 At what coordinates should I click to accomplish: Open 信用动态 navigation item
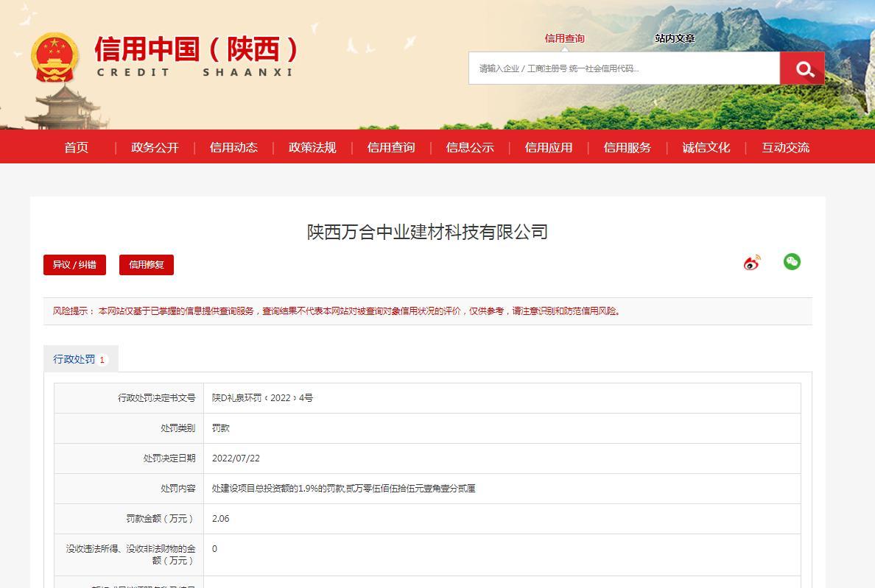click(233, 148)
